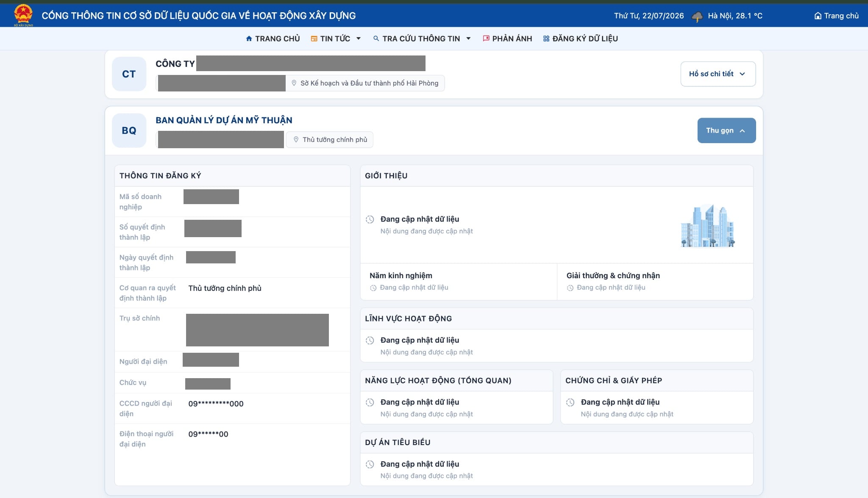Collapse the profile with Thu gọn
The image size is (868, 498).
tap(726, 130)
